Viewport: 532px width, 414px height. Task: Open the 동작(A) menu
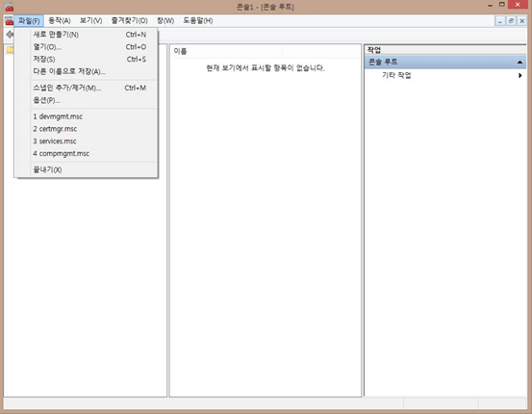tap(60, 21)
